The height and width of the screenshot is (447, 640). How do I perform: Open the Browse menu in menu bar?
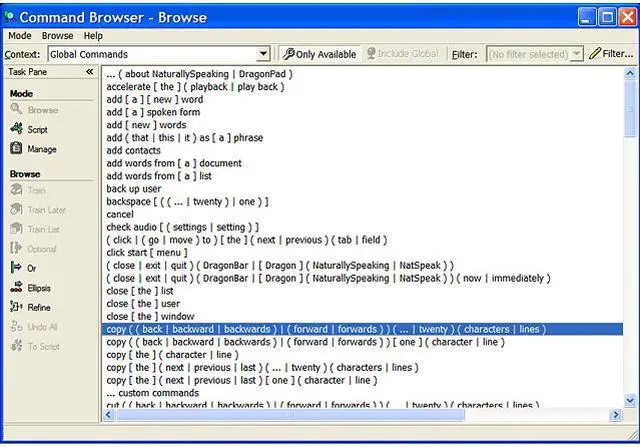coord(57,35)
